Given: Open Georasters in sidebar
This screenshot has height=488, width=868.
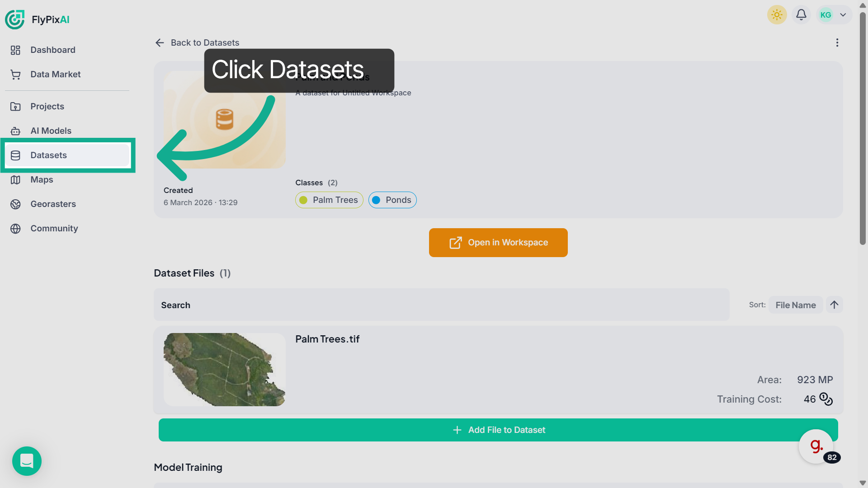Looking at the screenshot, I should click(x=67, y=204).
